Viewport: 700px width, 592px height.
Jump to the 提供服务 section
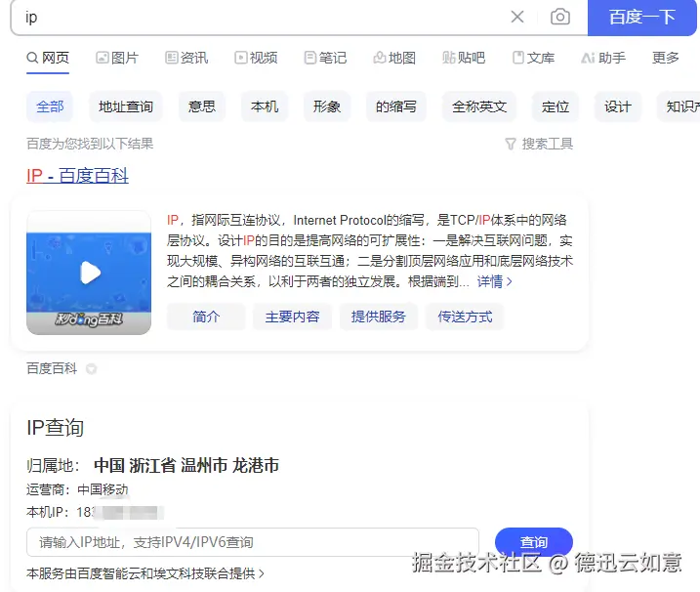coord(378,317)
